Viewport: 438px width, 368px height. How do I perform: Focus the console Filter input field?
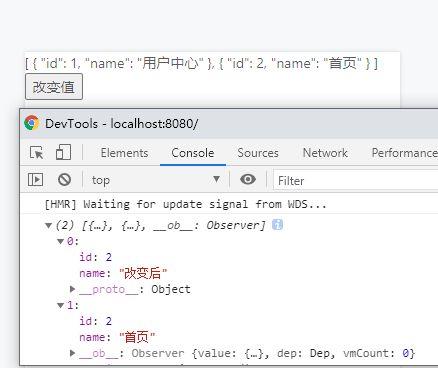(355, 180)
